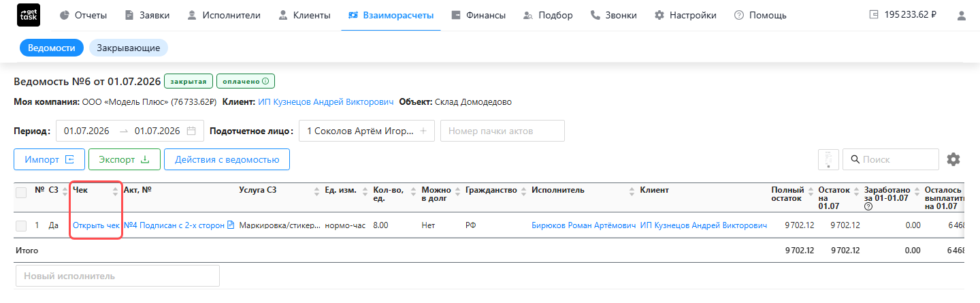Toggle the checkbox in row 1
Viewport: 980px width, 303px height.
(x=21, y=225)
